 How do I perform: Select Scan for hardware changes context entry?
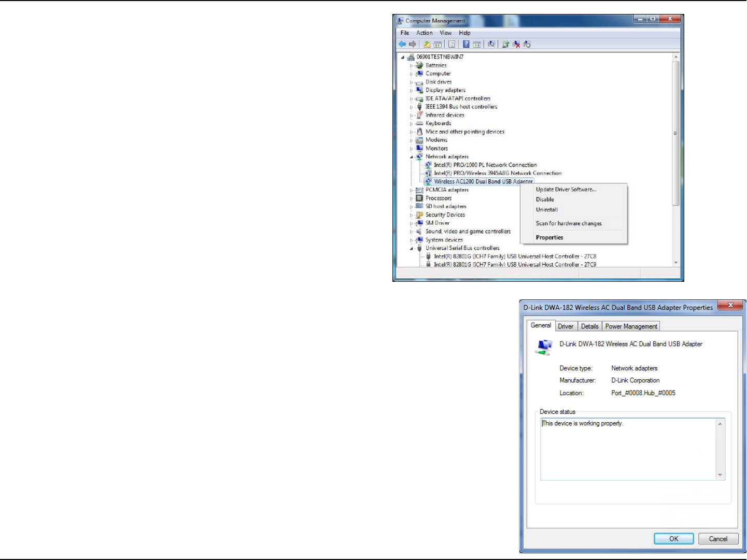(x=573, y=224)
